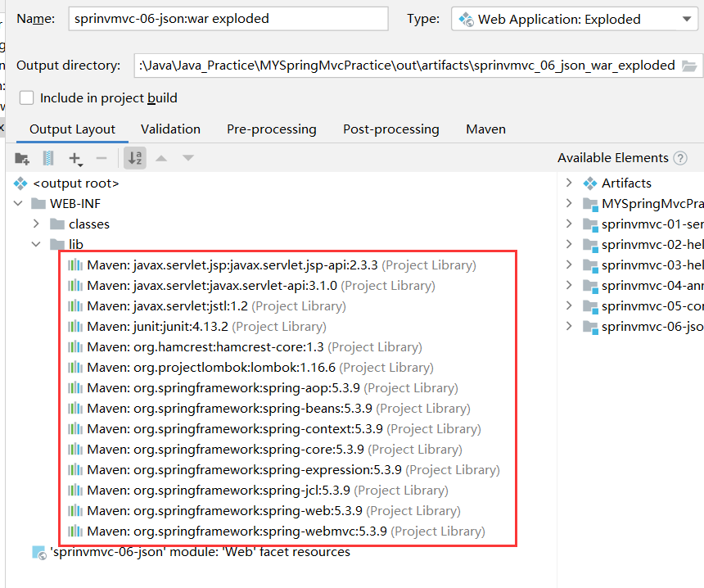Click the Move Down arrow icon
This screenshot has width=704, height=588.
188,158
